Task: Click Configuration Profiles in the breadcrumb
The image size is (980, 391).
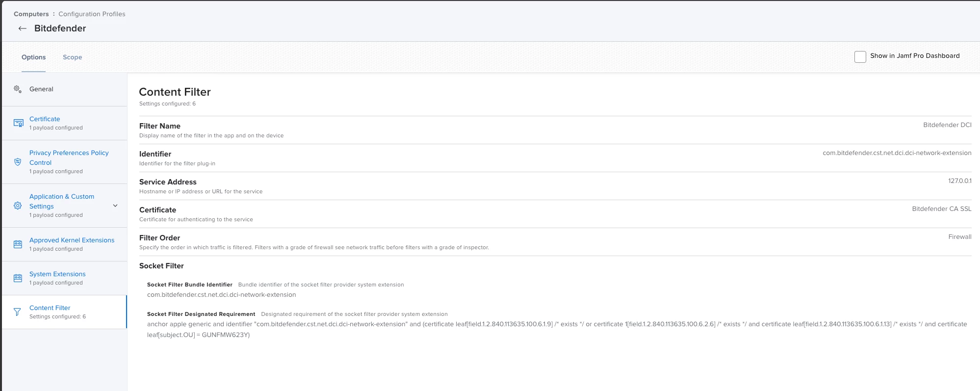Action: [92, 14]
